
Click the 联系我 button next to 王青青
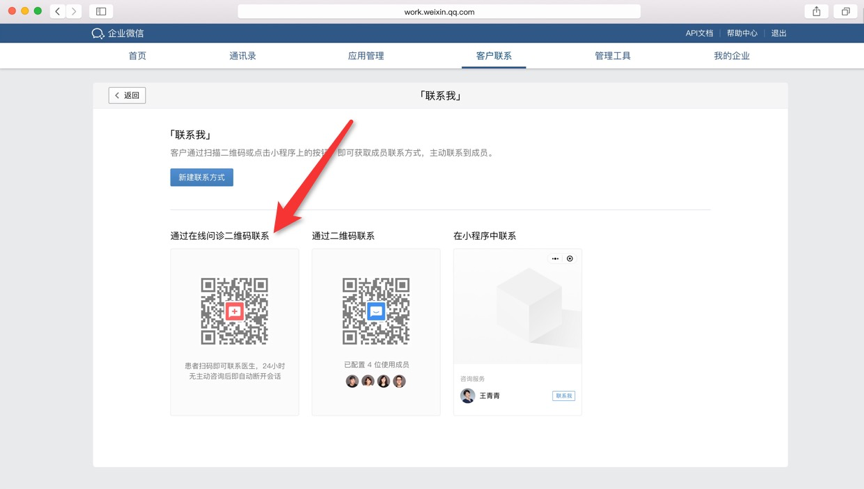pyautogui.click(x=563, y=396)
